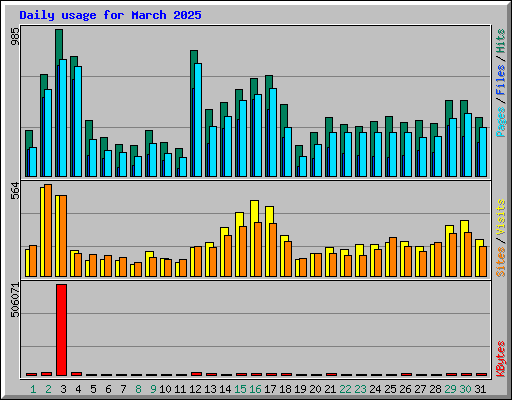Screen dimensions: 512x400
Task: Click day label 16 on x-axis
Action: click(x=255, y=389)
